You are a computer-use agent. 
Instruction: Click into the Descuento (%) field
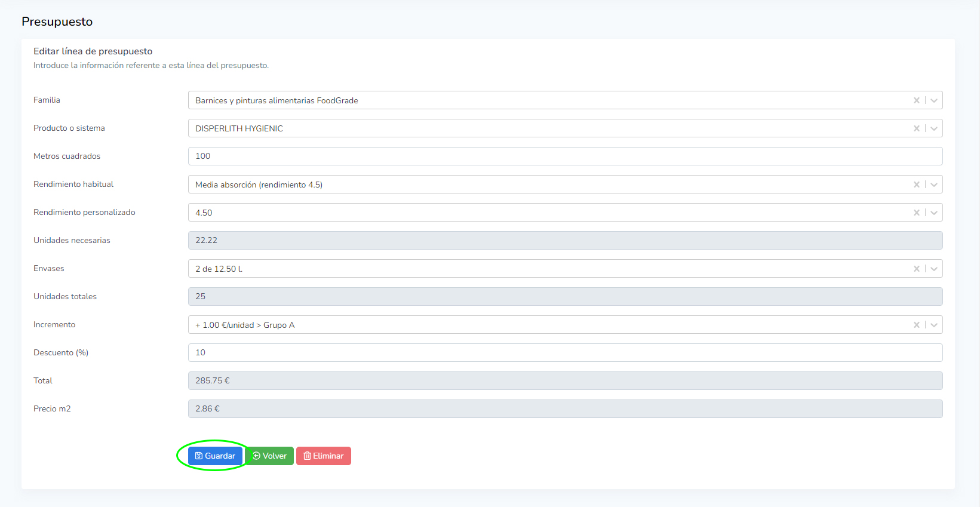564,352
